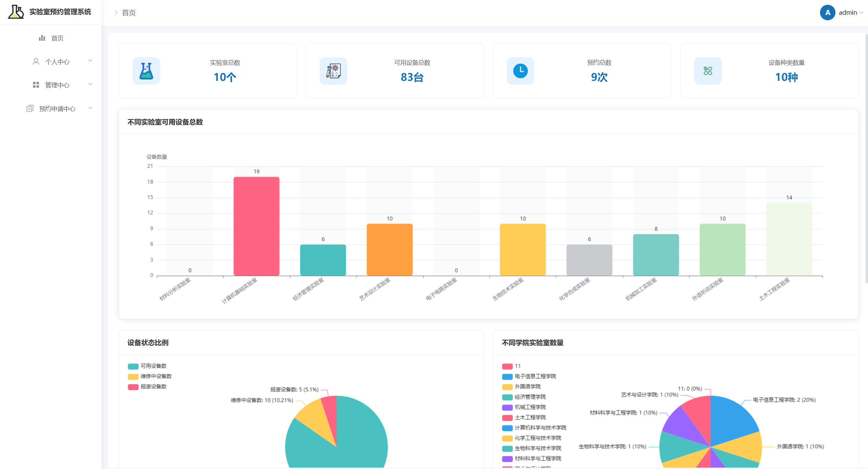This screenshot has height=469, width=868.
Task: Click the 外语听说实验室 light green bar
Action: [723, 250]
